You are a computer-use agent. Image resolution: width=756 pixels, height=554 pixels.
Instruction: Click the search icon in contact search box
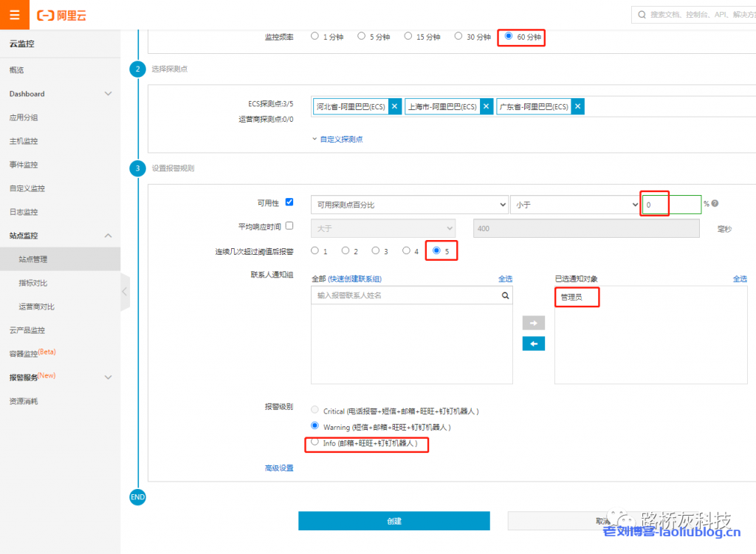[x=505, y=295]
